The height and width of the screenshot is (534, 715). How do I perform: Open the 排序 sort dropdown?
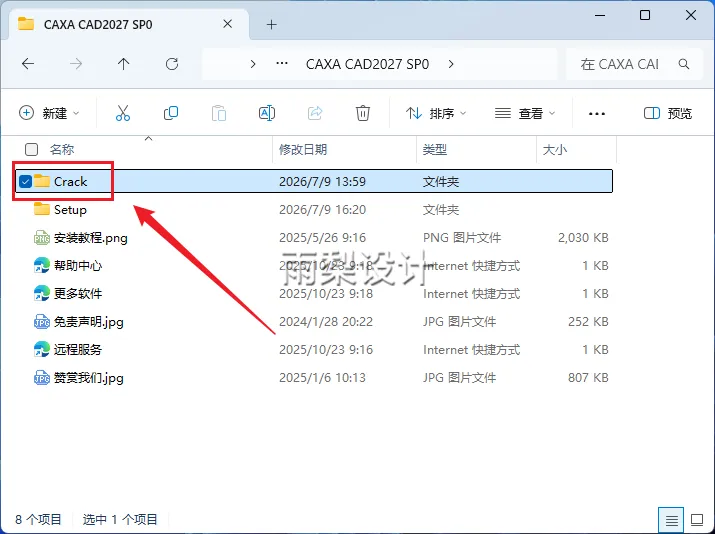(436, 113)
